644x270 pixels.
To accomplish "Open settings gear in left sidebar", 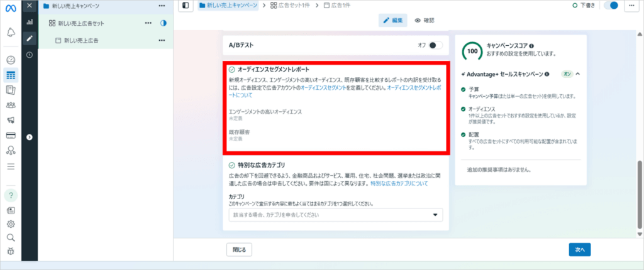I will click(x=11, y=224).
